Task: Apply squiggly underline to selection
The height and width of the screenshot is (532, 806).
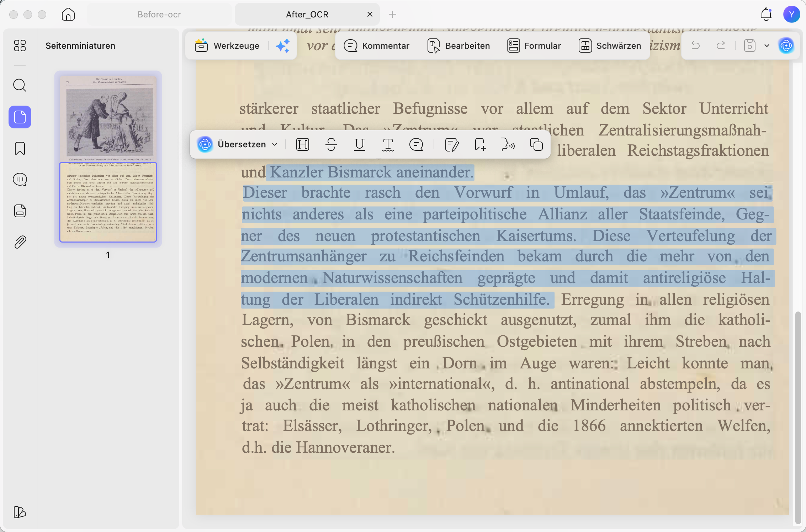Action: [388, 144]
